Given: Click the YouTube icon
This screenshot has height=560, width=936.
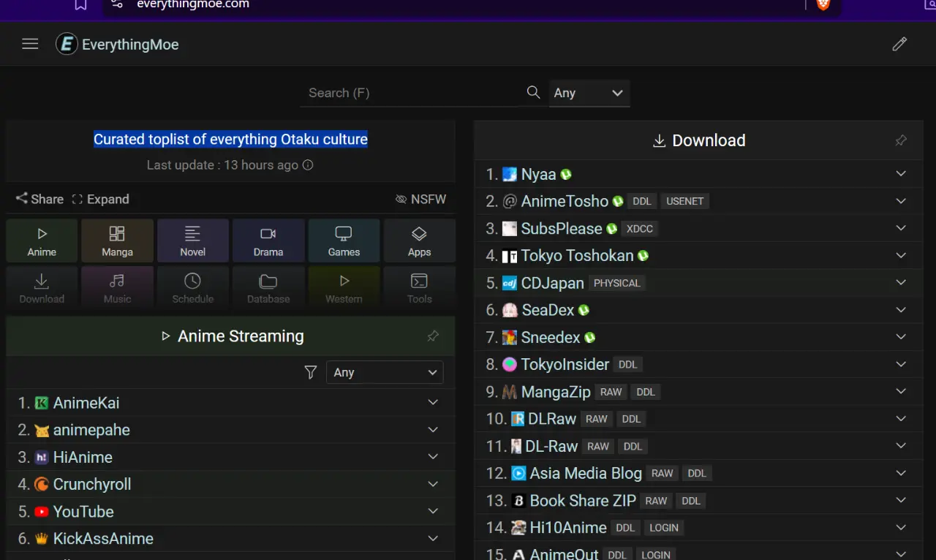Looking at the screenshot, I should [x=42, y=512].
